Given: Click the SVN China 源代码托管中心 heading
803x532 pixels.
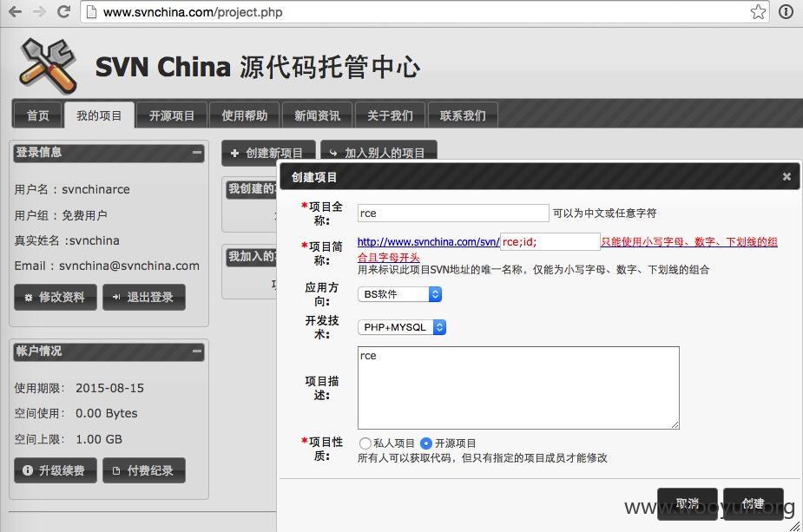Looking at the screenshot, I should point(257,67).
